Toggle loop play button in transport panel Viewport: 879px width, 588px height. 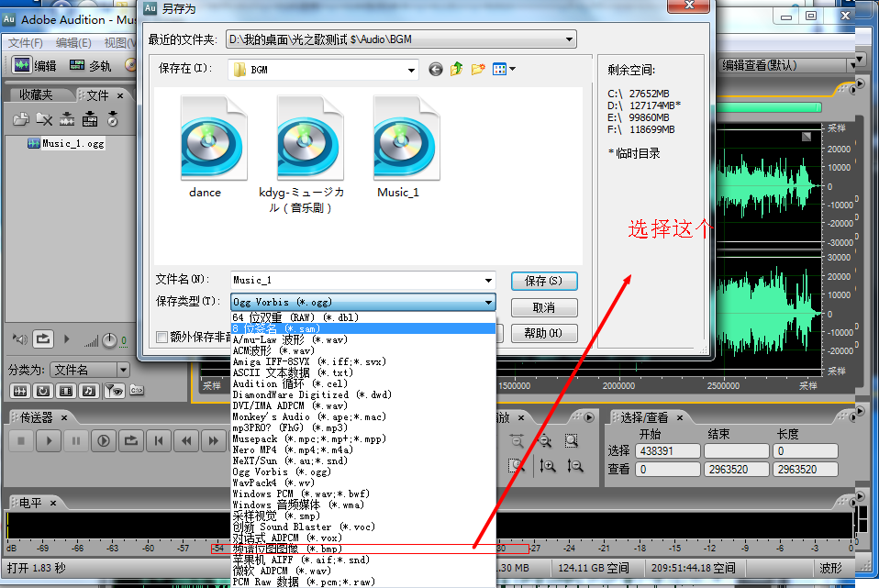[x=131, y=440]
